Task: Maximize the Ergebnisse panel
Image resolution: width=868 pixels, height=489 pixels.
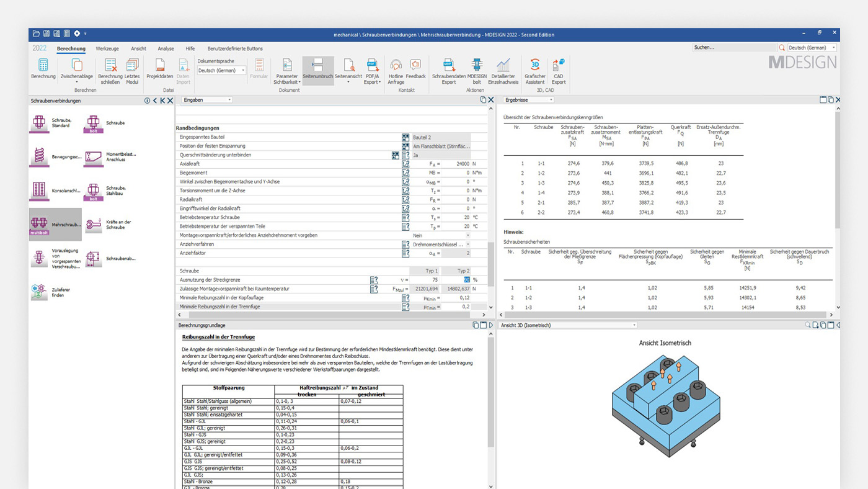Action: click(x=823, y=100)
